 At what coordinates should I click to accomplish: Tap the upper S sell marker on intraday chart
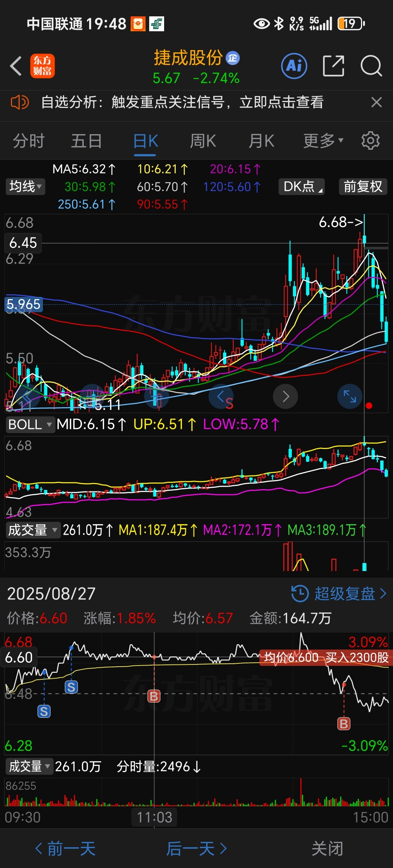click(x=71, y=687)
